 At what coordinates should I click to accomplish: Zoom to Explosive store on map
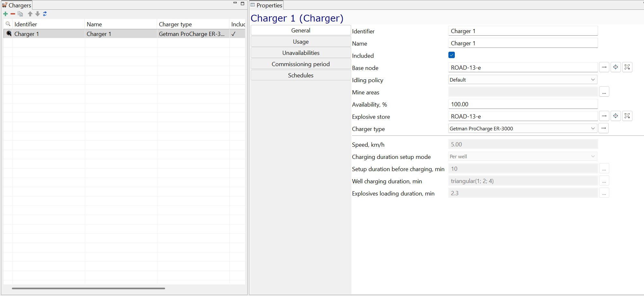click(x=627, y=116)
